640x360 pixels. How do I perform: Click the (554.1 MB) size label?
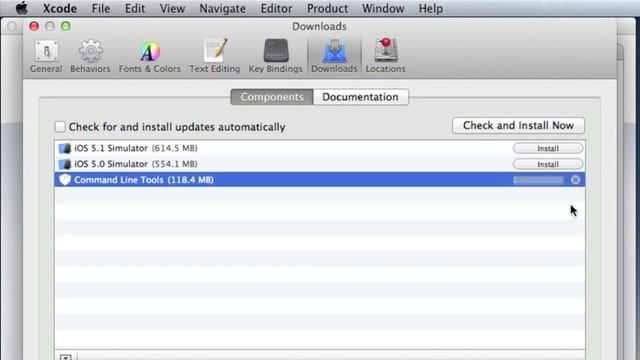coord(175,164)
